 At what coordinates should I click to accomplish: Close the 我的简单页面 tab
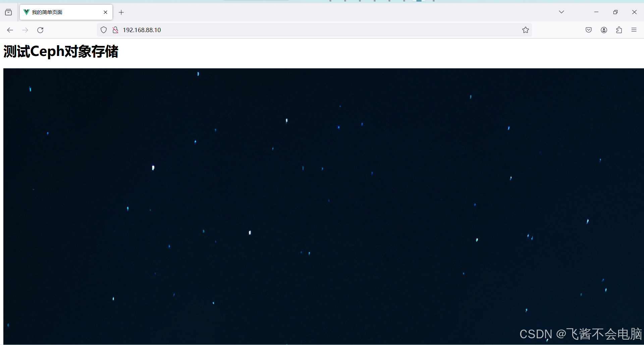105,12
